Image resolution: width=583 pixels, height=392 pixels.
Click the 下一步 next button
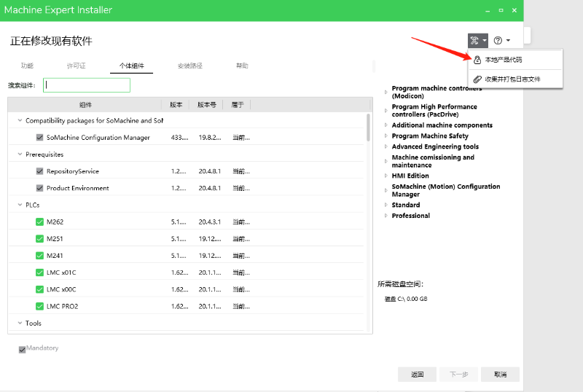459,375
